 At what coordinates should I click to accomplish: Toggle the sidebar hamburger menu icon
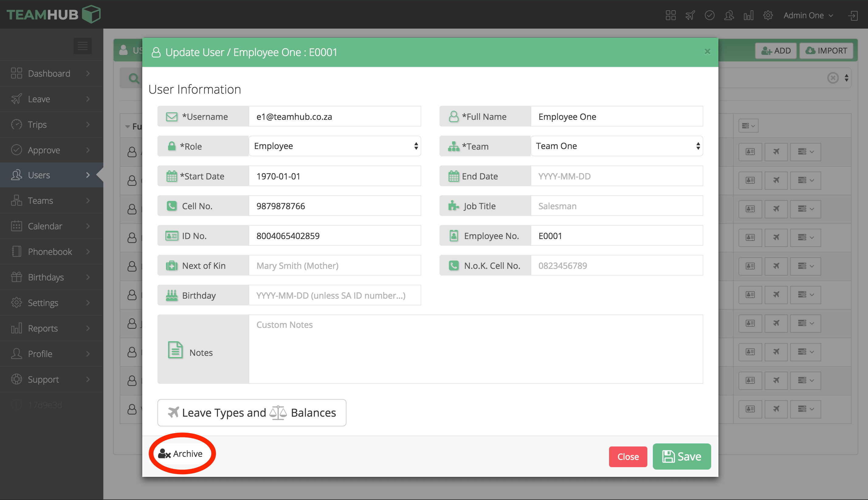[x=82, y=46]
